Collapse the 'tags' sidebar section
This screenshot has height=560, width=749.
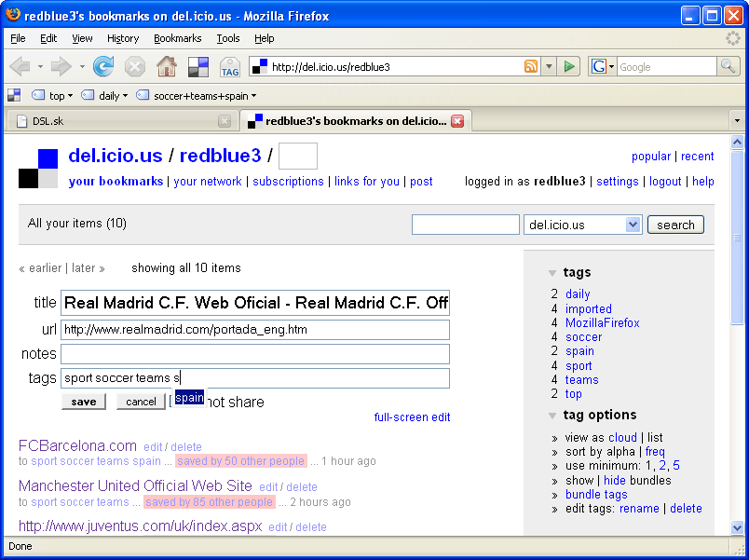(x=552, y=273)
